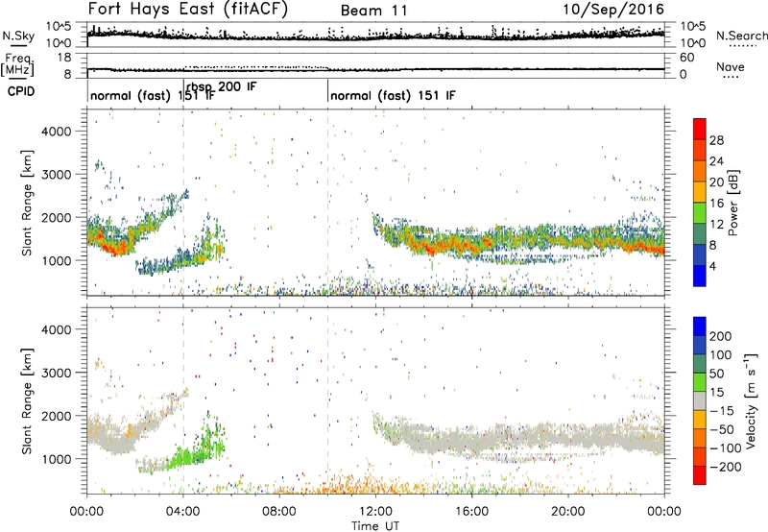Click the 'Velocity [m s-1]' color bar label
This screenshot has width=768, height=532.
tap(751, 400)
